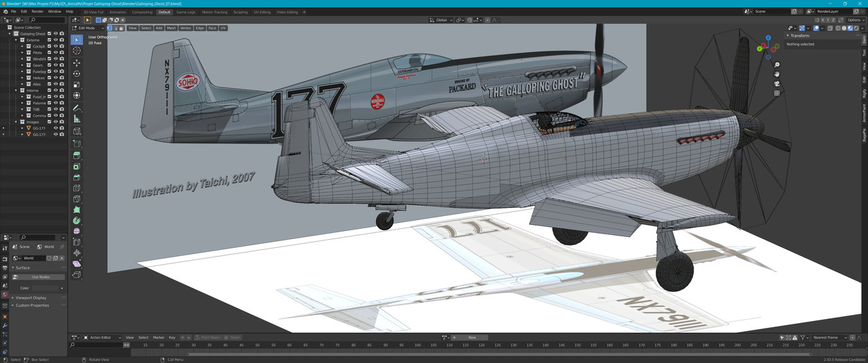The height and width of the screenshot is (363, 868).
Task: Open the Mesh menu in viewport header
Action: 171,28
